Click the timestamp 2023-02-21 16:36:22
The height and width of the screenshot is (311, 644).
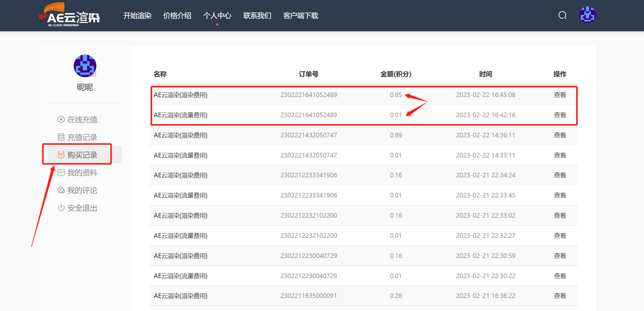pos(486,296)
